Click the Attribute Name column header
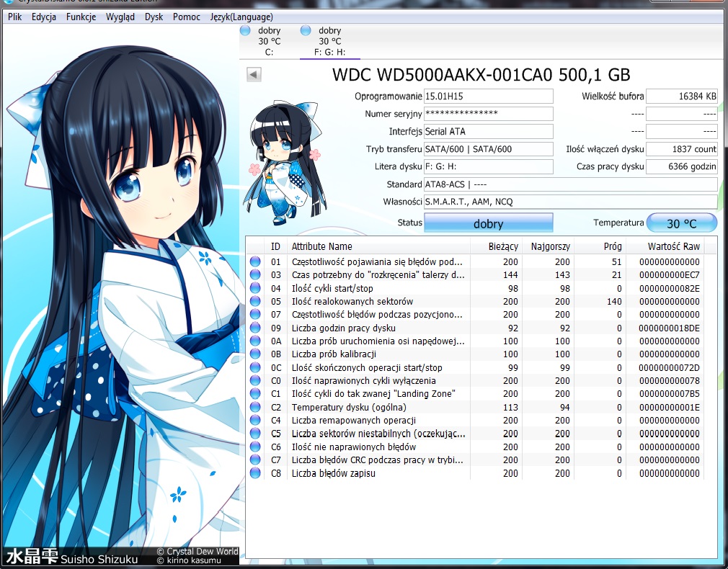728x569 pixels. (x=378, y=246)
